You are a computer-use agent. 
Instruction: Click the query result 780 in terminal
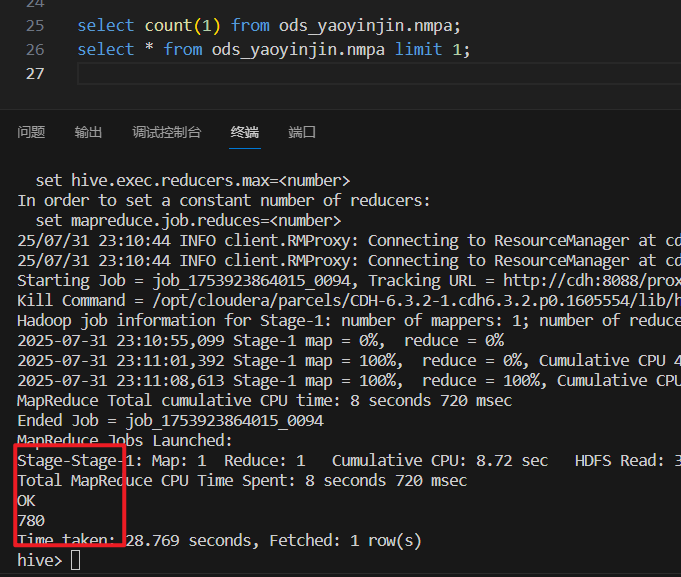31,520
